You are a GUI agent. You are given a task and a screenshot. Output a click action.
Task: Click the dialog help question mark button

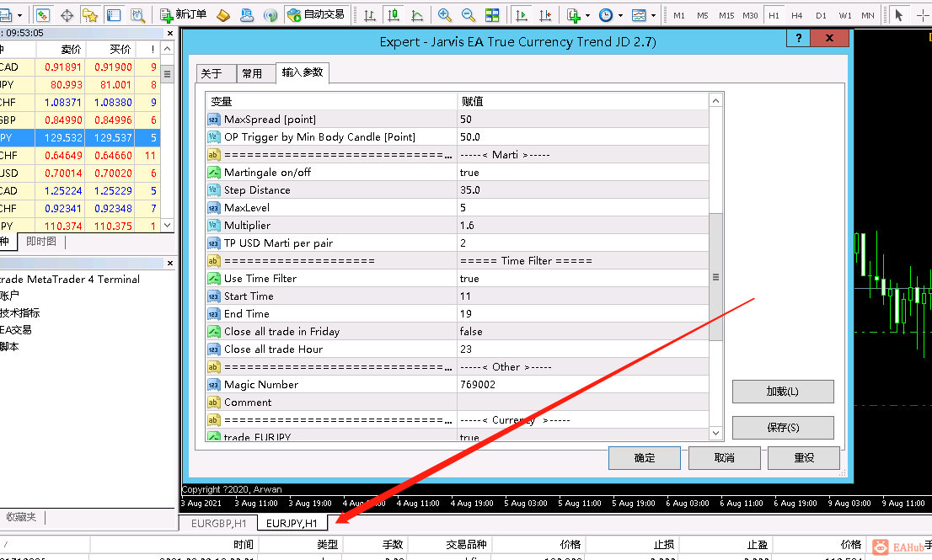798,38
